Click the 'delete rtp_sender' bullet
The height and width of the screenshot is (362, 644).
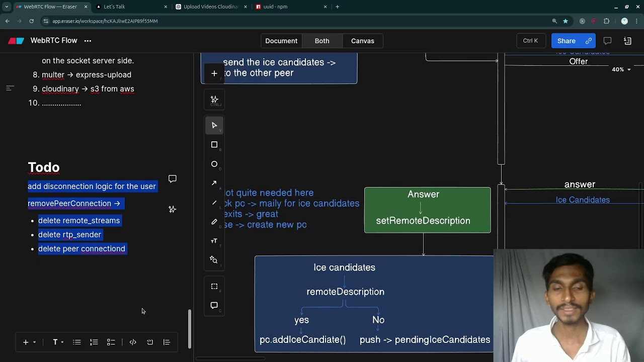pos(70,235)
